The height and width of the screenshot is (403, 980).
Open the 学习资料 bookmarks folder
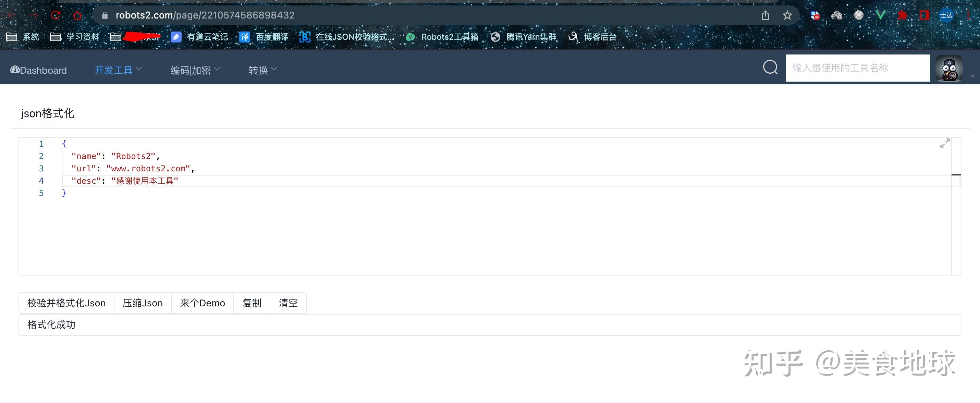click(75, 37)
